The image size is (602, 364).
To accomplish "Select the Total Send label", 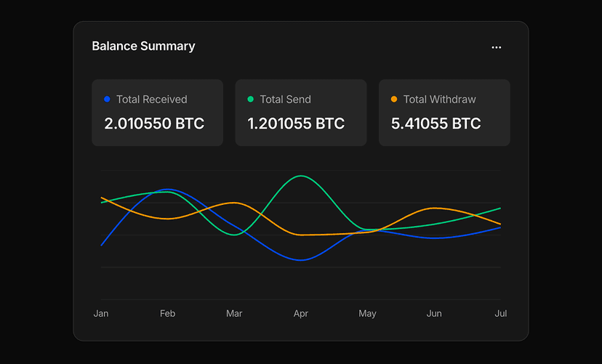I will [x=285, y=100].
